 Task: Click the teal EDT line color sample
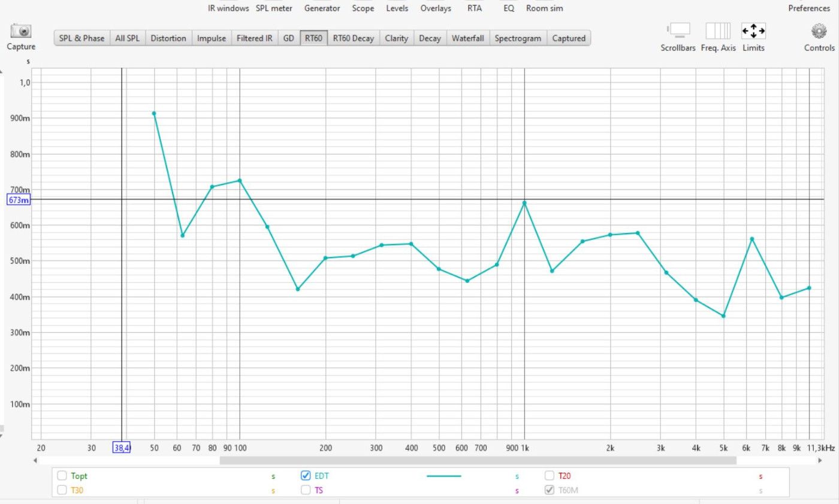pyautogui.click(x=443, y=476)
